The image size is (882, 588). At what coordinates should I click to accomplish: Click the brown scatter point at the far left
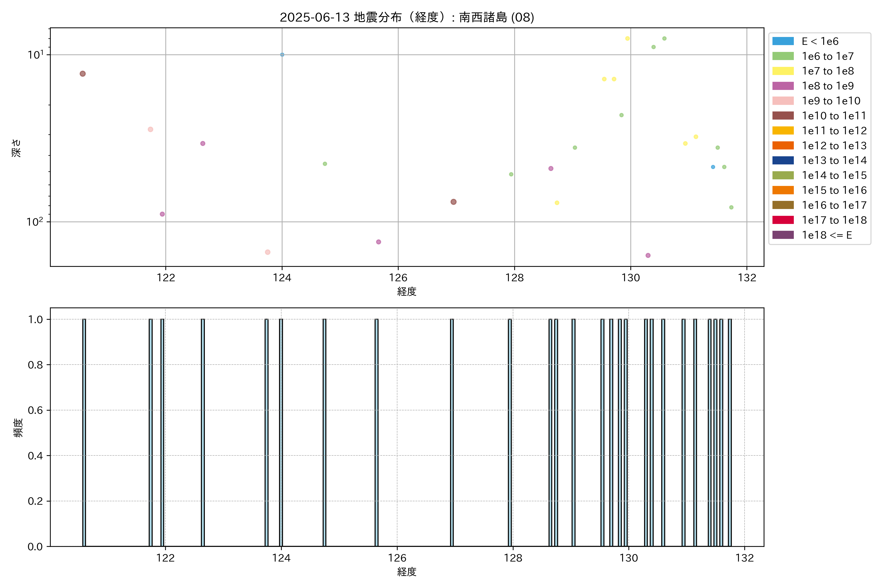pyautogui.click(x=83, y=73)
